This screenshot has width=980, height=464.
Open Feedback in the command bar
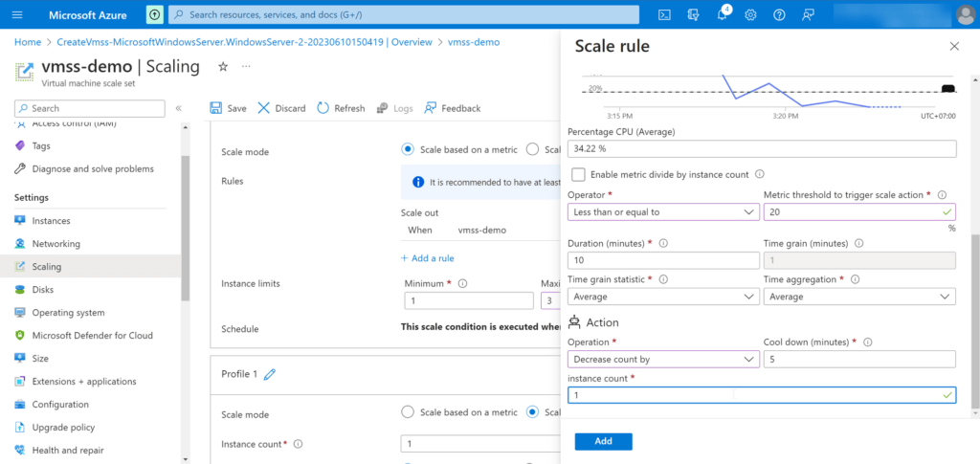(x=453, y=108)
